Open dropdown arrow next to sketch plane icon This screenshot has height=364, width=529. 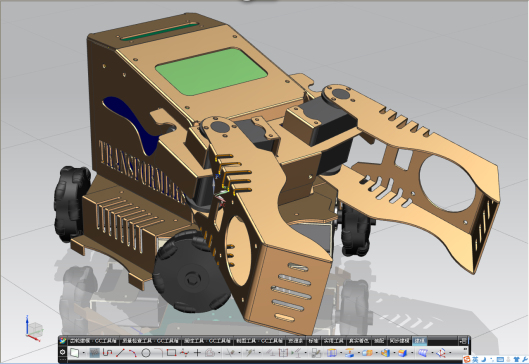84,353
